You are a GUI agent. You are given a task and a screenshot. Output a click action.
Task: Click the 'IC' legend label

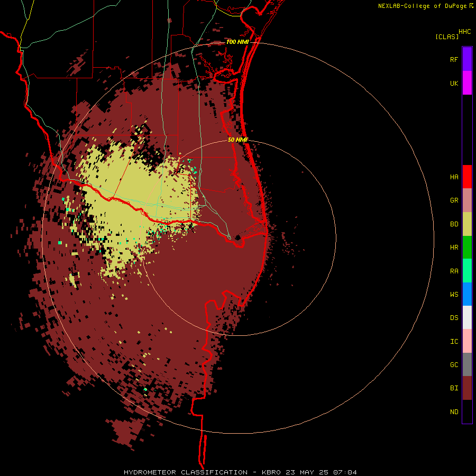(x=454, y=342)
